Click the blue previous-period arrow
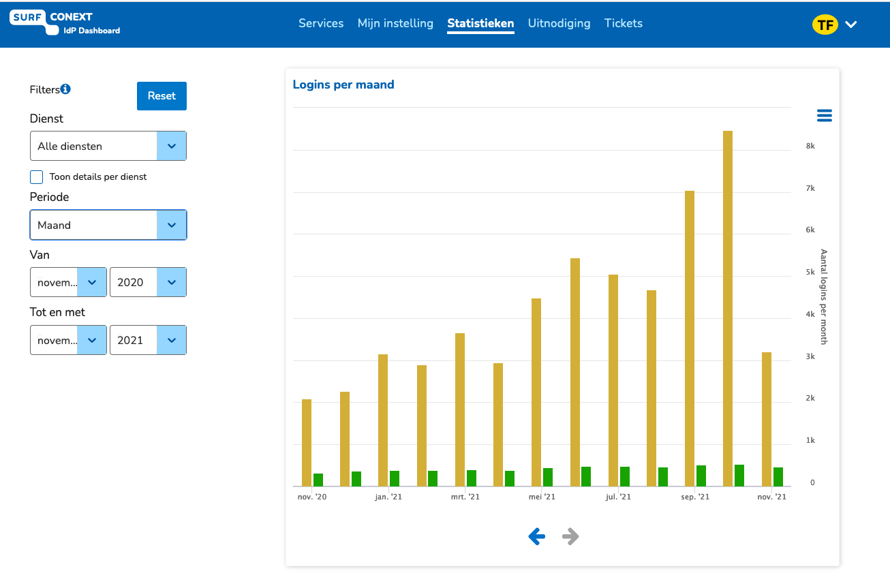Viewport: 890px width, 588px height. [537, 537]
